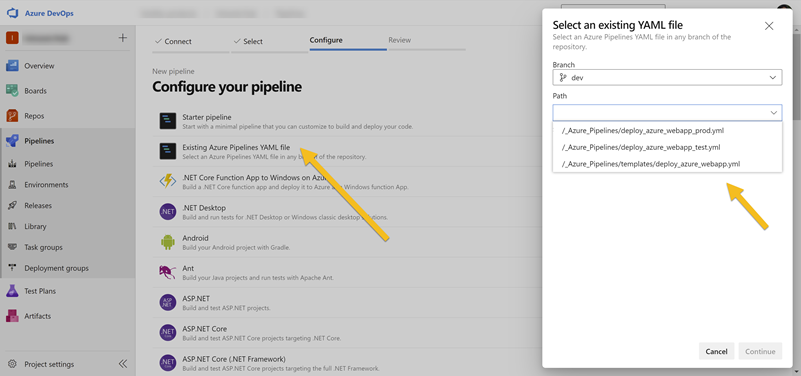Image resolution: width=801 pixels, height=376 pixels.
Task: Expand the Branch dropdown showing dev
Action: pyautogui.click(x=667, y=77)
